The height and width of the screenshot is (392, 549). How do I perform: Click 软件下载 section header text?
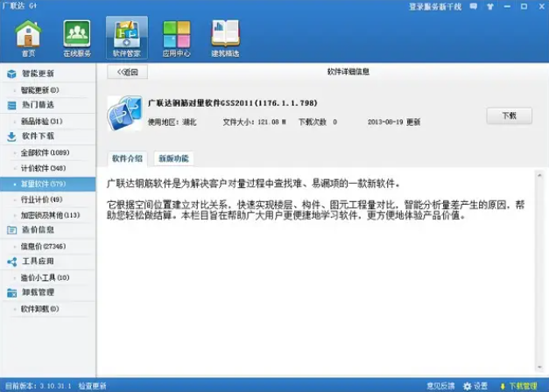(x=38, y=136)
